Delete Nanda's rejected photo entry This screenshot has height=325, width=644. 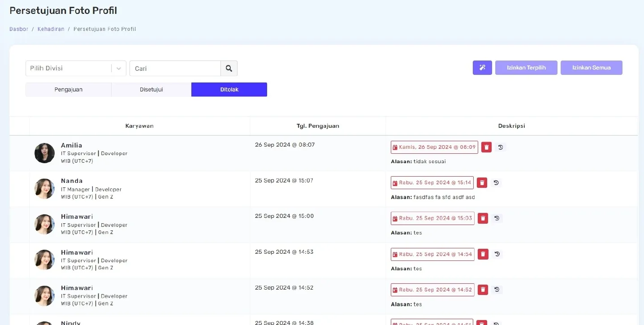tap(482, 182)
